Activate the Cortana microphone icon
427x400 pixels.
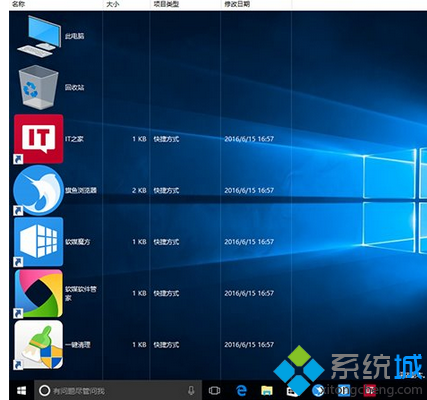click(191, 390)
